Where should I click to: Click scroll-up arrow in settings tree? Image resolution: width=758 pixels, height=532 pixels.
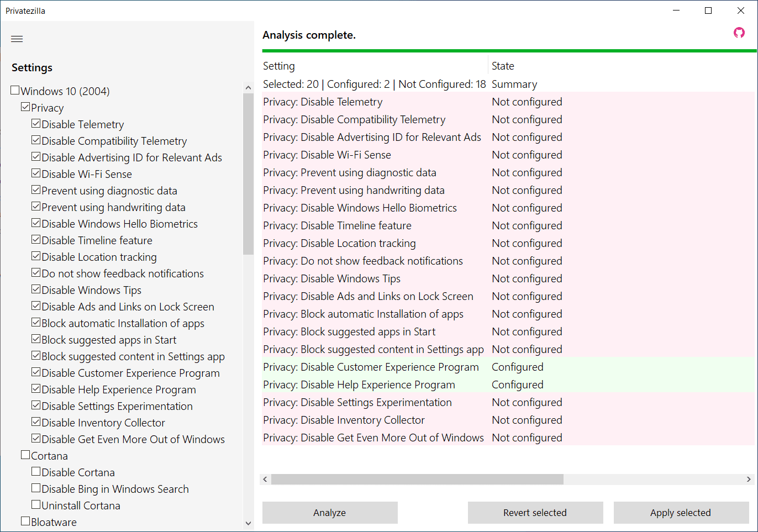[x=248, y=88]
